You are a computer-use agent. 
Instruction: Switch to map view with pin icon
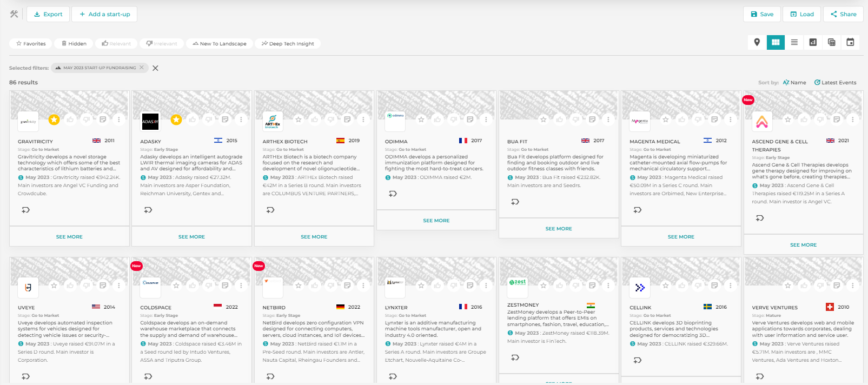(757, 42)
